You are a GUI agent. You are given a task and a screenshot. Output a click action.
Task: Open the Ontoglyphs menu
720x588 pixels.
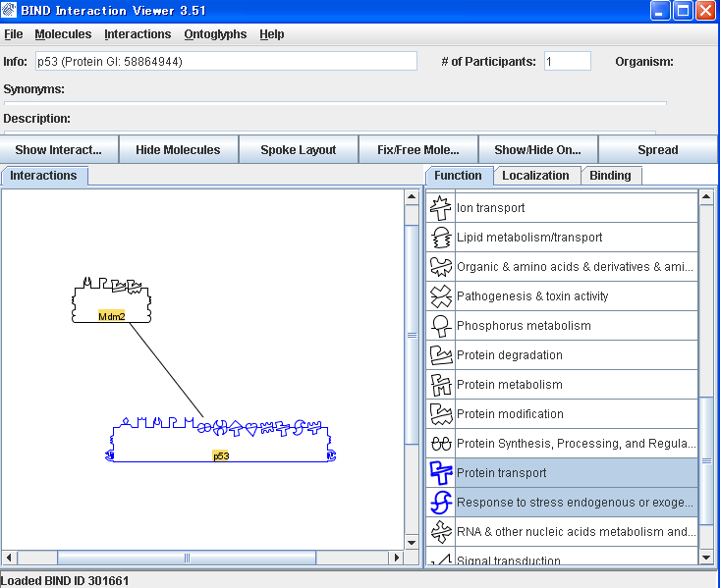(x=215, y=34)
